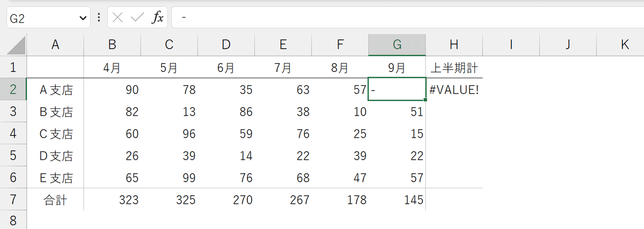Select column A header
Viewport: 644px width, 229px height.
point(55,45)
